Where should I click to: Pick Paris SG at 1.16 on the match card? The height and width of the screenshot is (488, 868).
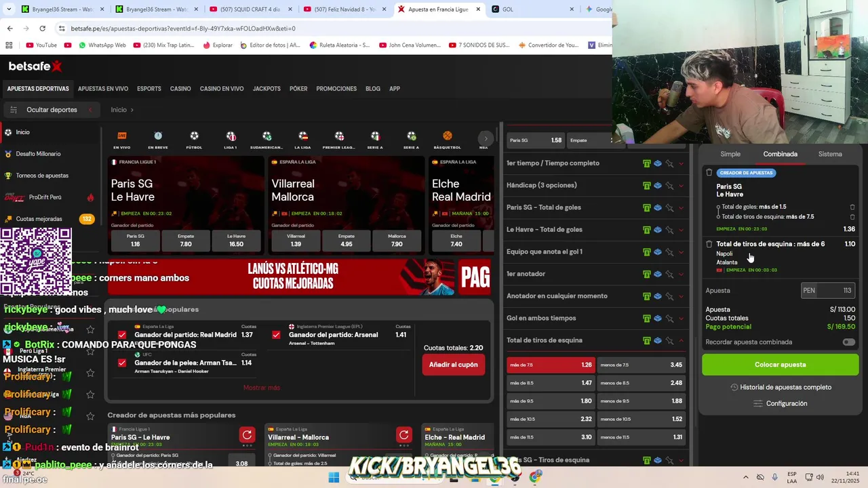point(136,240)
